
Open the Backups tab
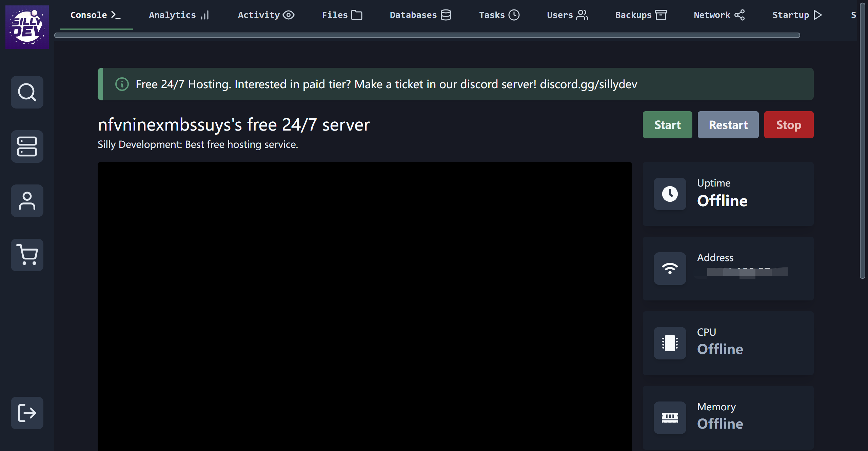pos(640,15)
